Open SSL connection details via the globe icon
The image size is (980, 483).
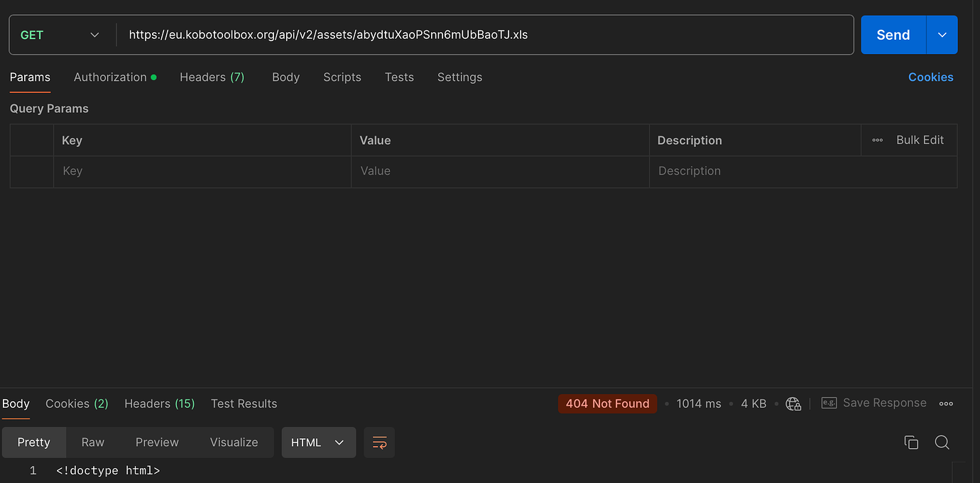793,403
